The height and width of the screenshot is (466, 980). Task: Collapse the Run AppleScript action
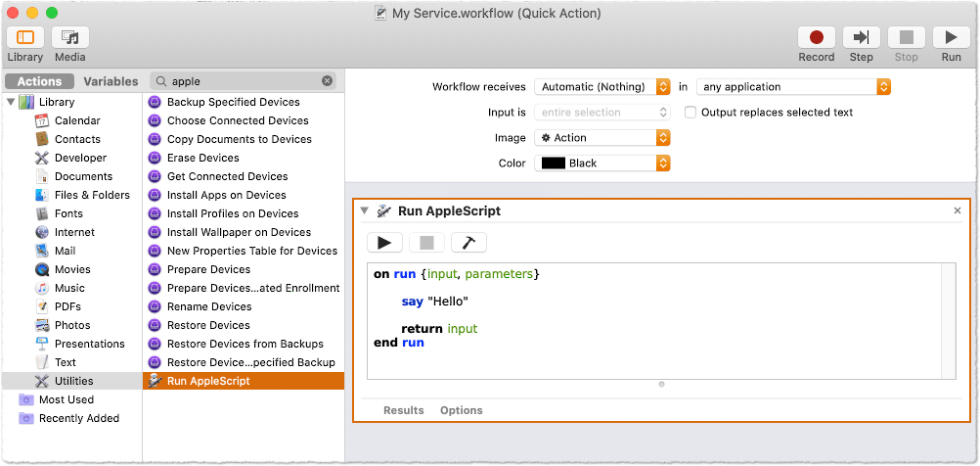(365, 210)
